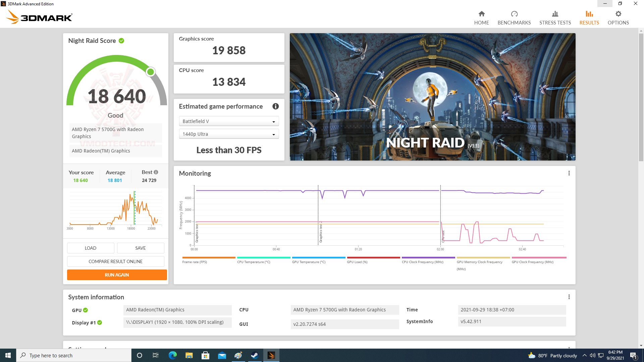Expand the Battlefield V game dropdown

229,121
